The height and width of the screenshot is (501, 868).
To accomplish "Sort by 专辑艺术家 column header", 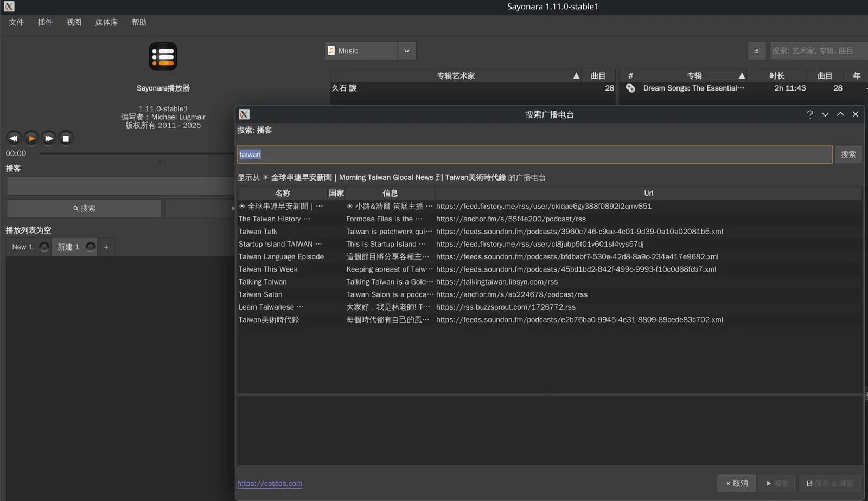I will point(456,76).
